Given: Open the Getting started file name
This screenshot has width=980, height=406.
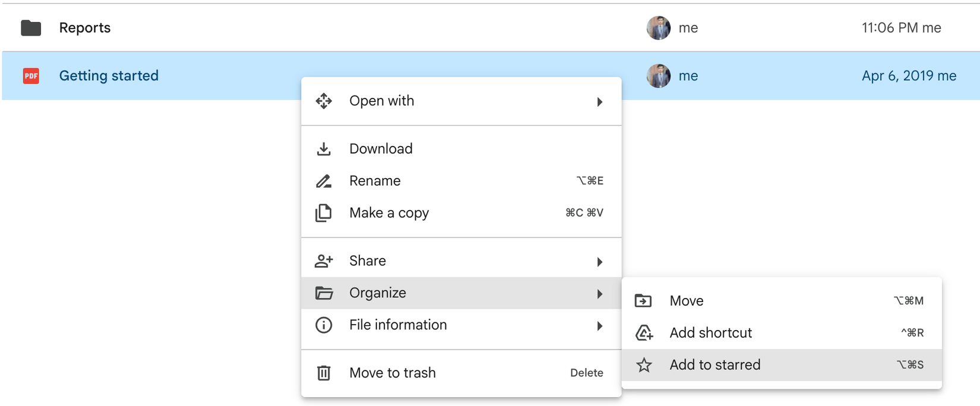Looking at the screenshot, I should (x=109, y=76).
